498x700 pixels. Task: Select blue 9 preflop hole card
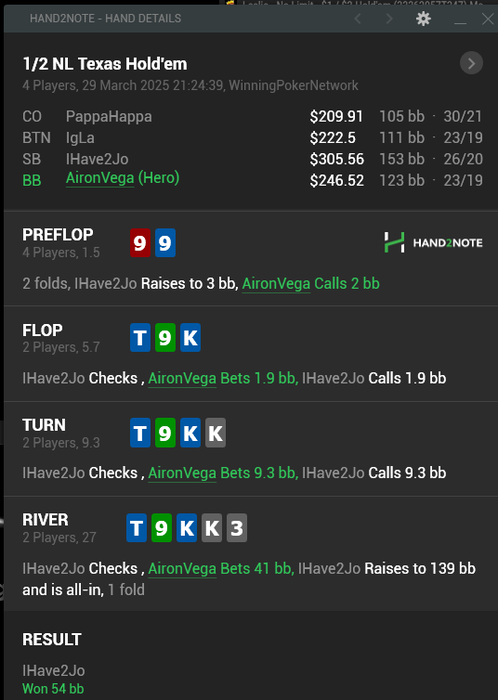(165, 242)
